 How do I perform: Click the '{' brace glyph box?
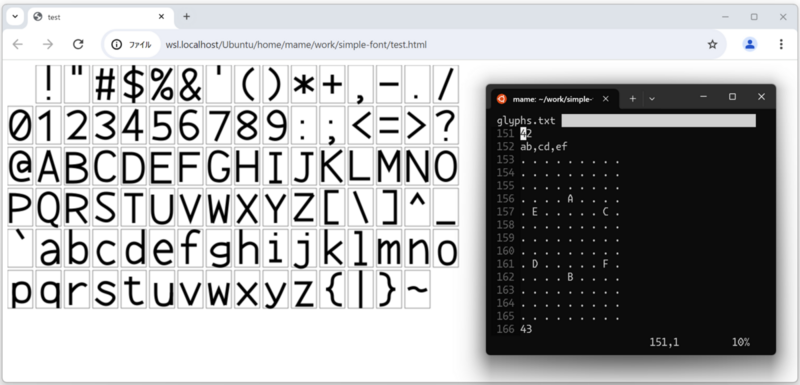coord(333,289)
